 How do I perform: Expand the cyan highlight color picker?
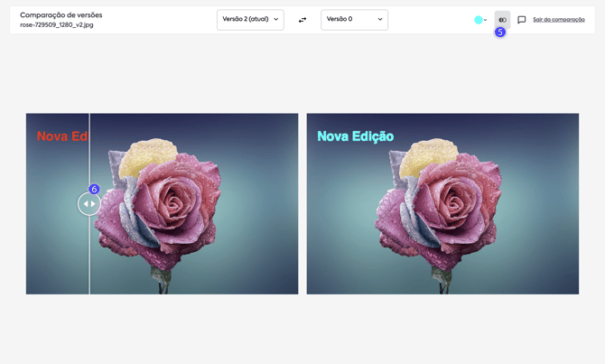(480, 20)
